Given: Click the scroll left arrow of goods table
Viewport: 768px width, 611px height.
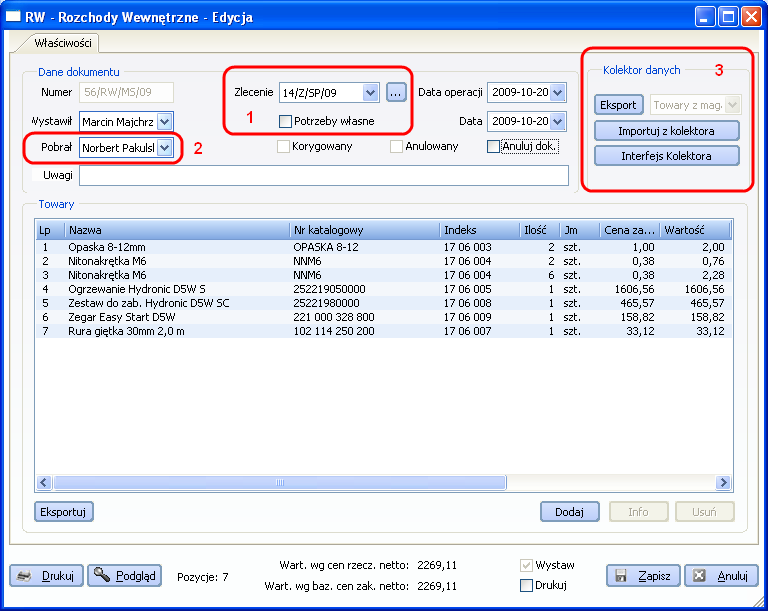Looking at the screenshot, I should pos(44,483).
